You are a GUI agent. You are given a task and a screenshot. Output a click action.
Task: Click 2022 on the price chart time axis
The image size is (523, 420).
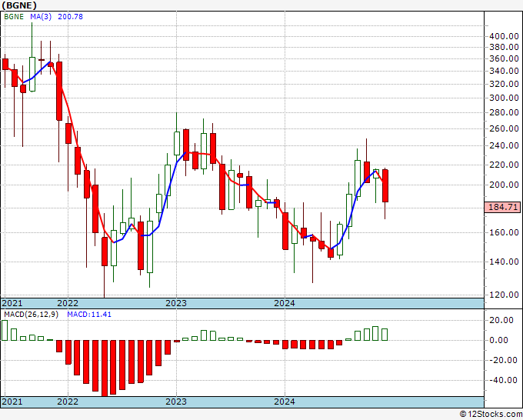[x=68, y=303]
